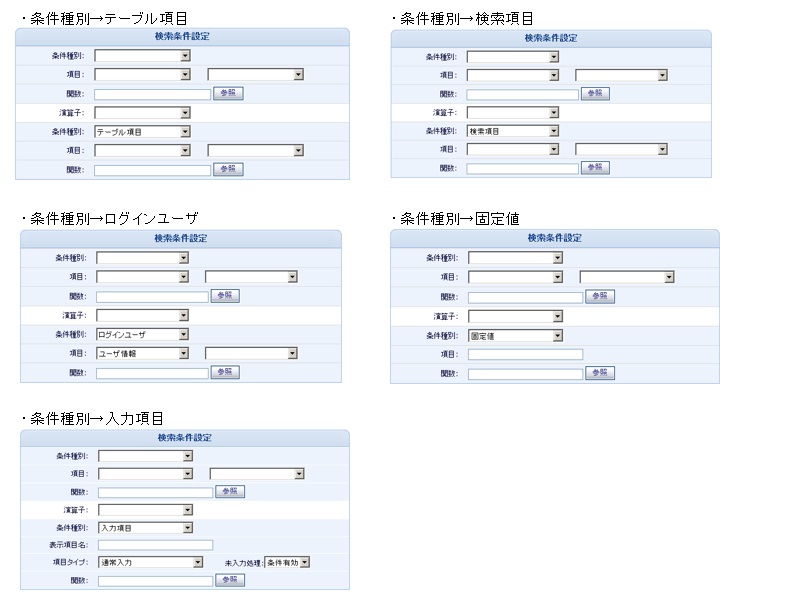Open 演算子 dropdown in テーブル項目 panel
The image size is (795, 614).
click(142, 113)
